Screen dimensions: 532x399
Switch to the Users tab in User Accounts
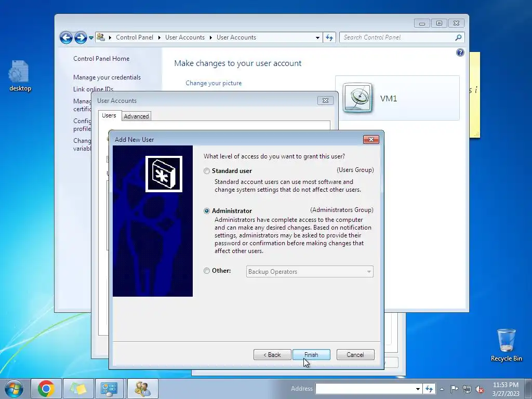point(109,115)
